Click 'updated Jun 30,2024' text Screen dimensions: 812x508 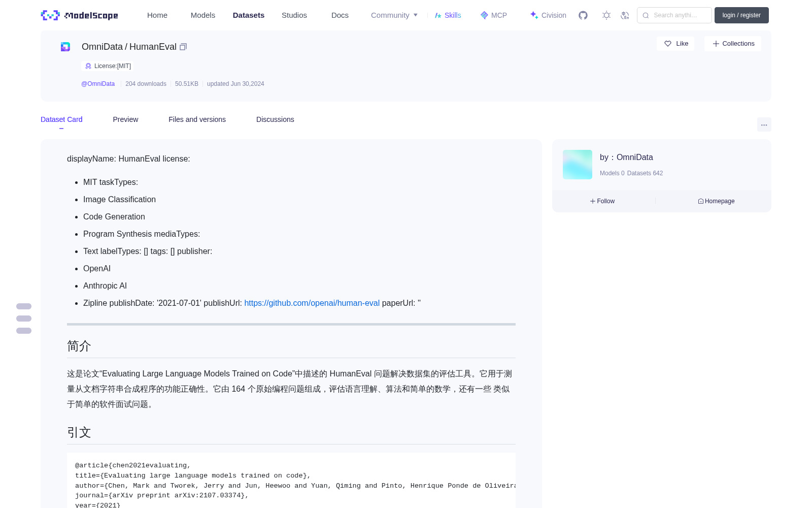[x=235, y=84]
